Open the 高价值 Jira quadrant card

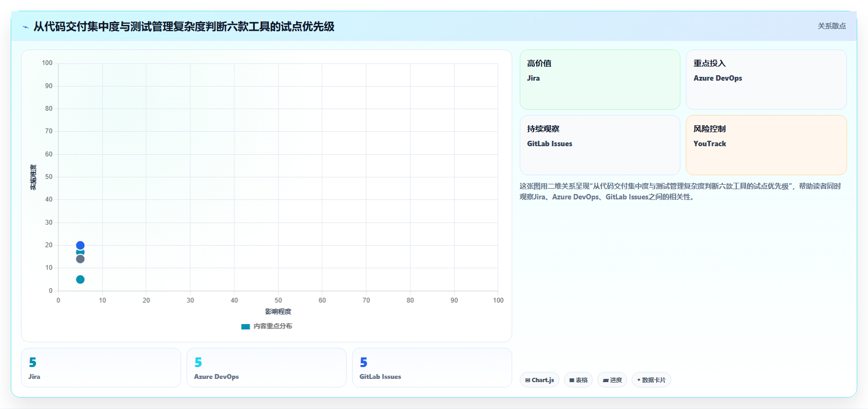coord(600,80)
